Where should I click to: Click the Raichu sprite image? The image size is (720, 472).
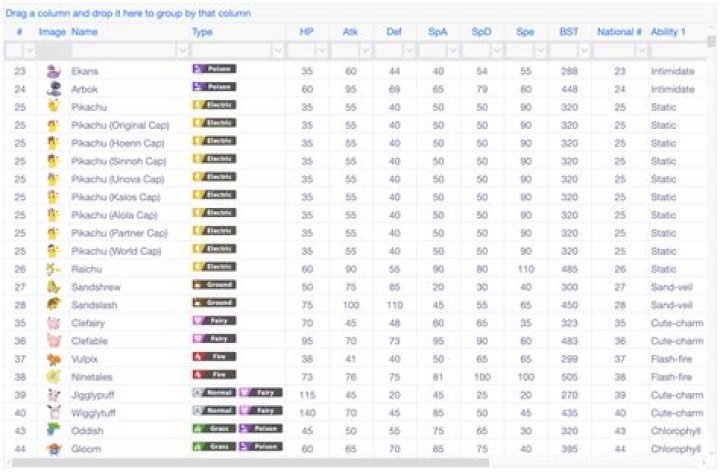pos(54,269)
